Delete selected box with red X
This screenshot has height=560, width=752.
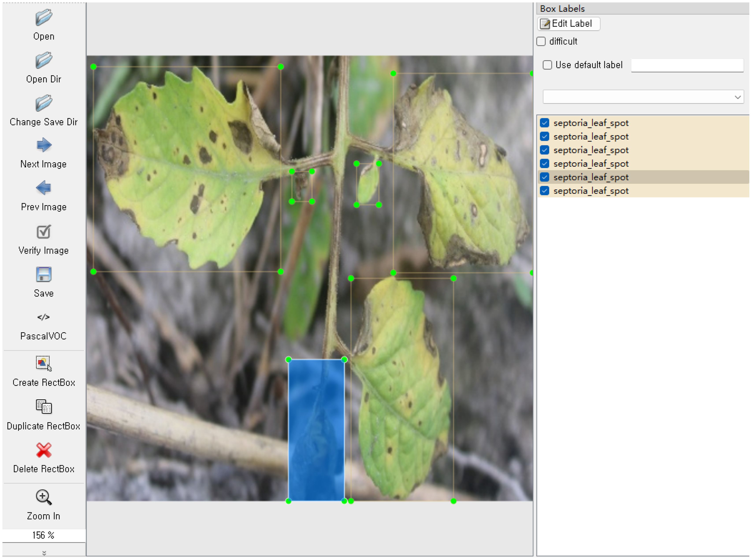pos(43,450)
